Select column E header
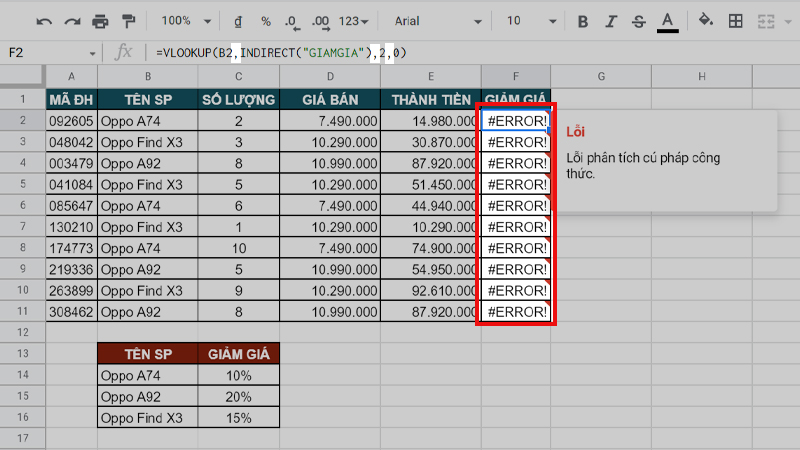The width and height of the screenshot is (800, 450). pyautogui.click(x=431, y=77)
